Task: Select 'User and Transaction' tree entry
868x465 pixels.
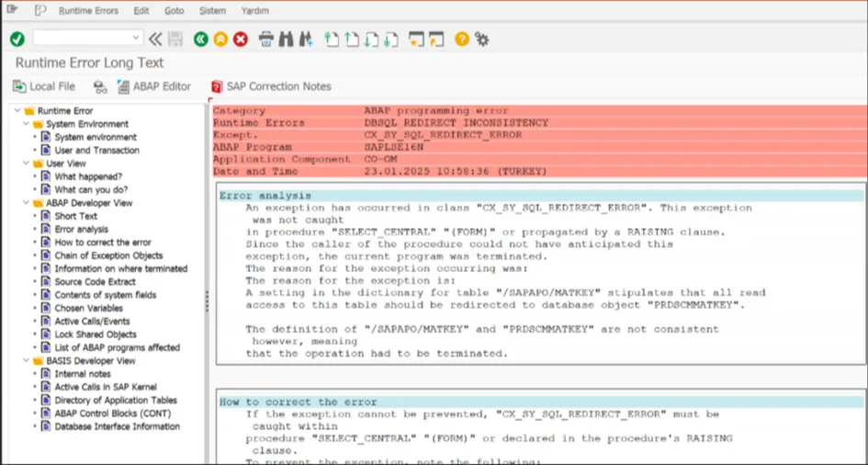Action: tap(96, 151)
